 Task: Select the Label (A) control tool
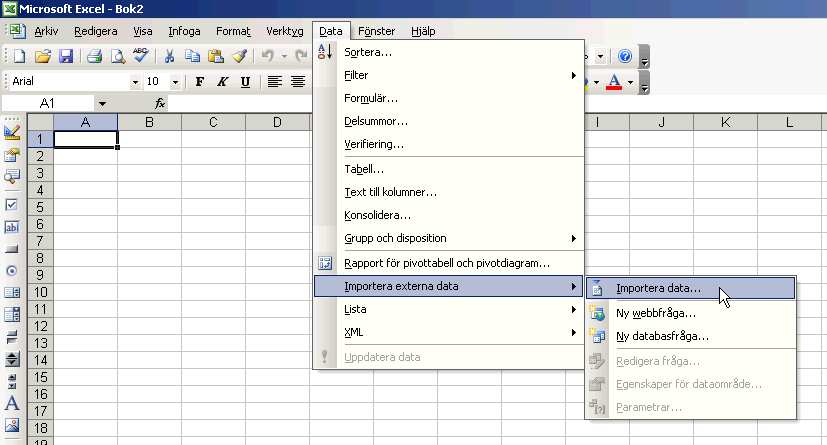point(12,403)
